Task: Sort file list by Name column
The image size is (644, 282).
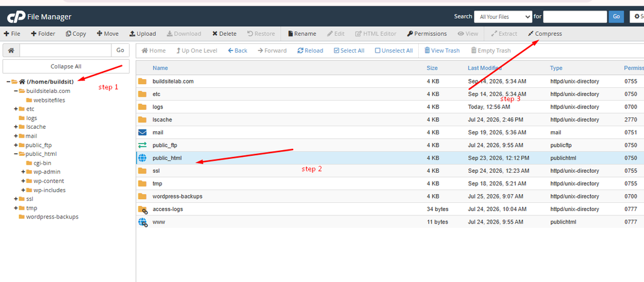Action: (160, 68)
